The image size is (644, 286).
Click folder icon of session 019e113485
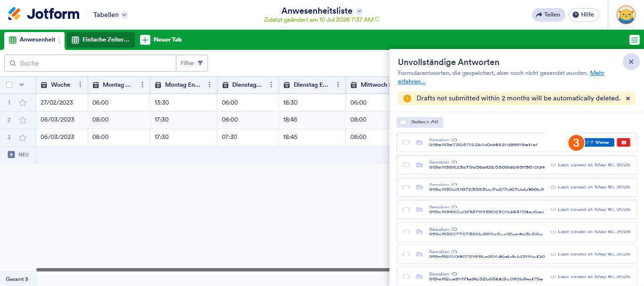click(x=419, y=209)
